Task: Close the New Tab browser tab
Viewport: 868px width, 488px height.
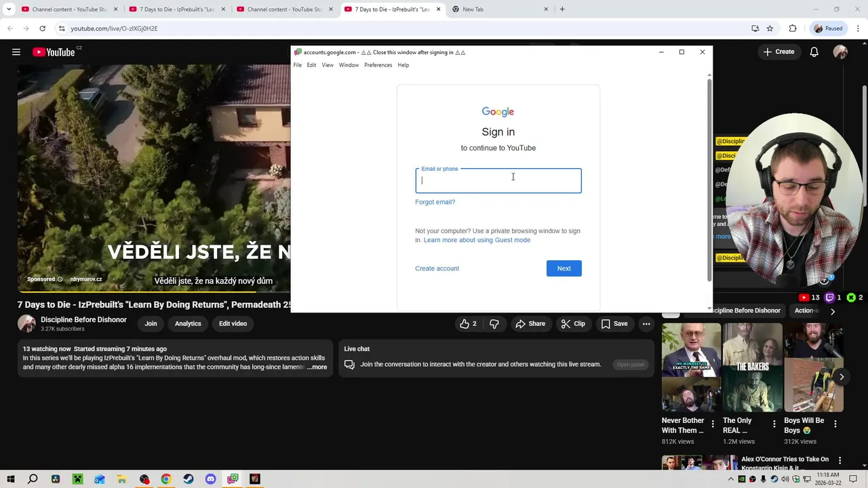Action: (x=546, y=9)
